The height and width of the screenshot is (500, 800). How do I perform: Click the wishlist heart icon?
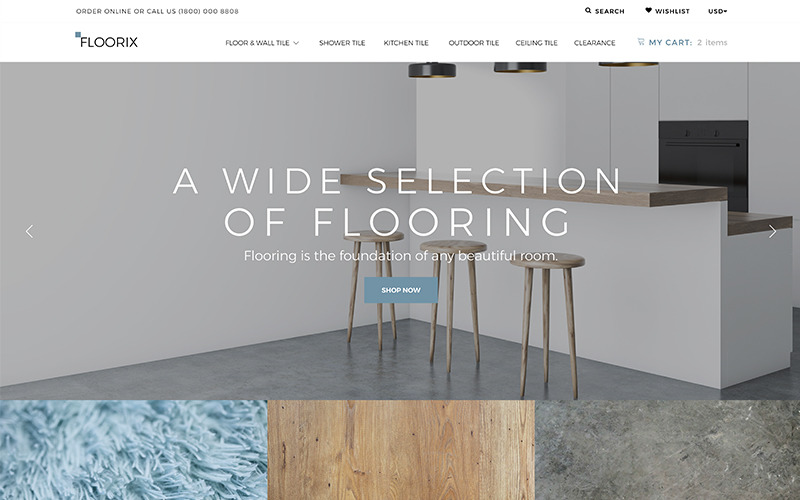click(x=648, y=10)
